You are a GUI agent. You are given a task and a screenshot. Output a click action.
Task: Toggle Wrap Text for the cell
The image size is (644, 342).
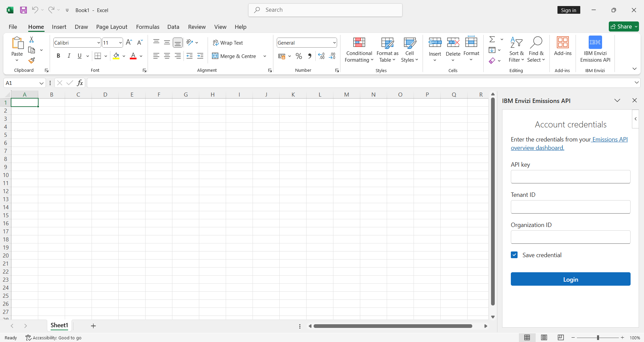pyautogui.click(x=228, y=43)
